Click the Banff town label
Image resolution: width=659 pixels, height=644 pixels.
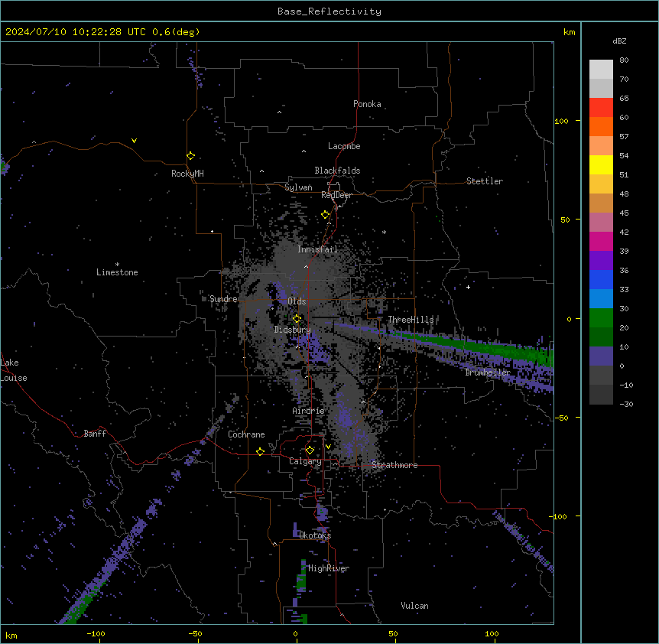coord(95,434)
